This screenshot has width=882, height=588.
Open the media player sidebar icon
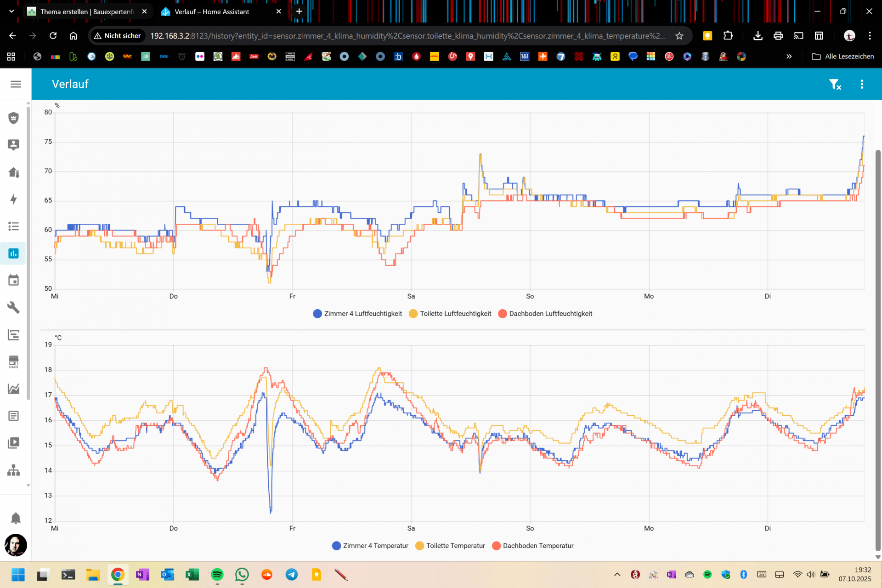click(x=14, y=443)
